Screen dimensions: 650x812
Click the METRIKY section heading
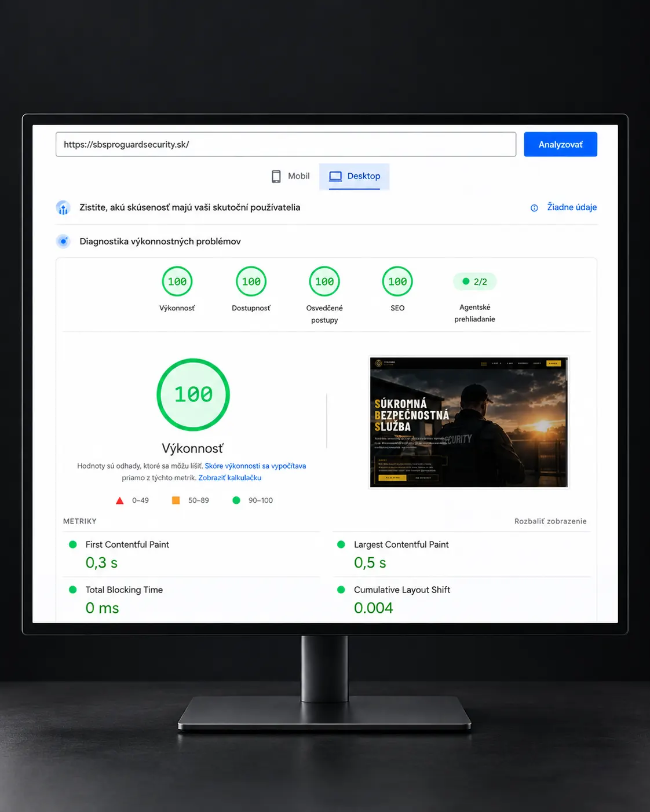(80, 521)
